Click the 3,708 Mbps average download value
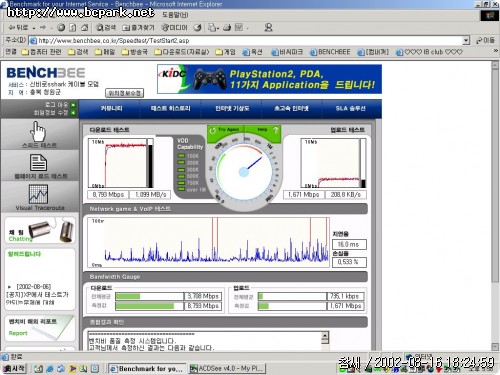This screenshot has height=375, width=500. (203, 296)
